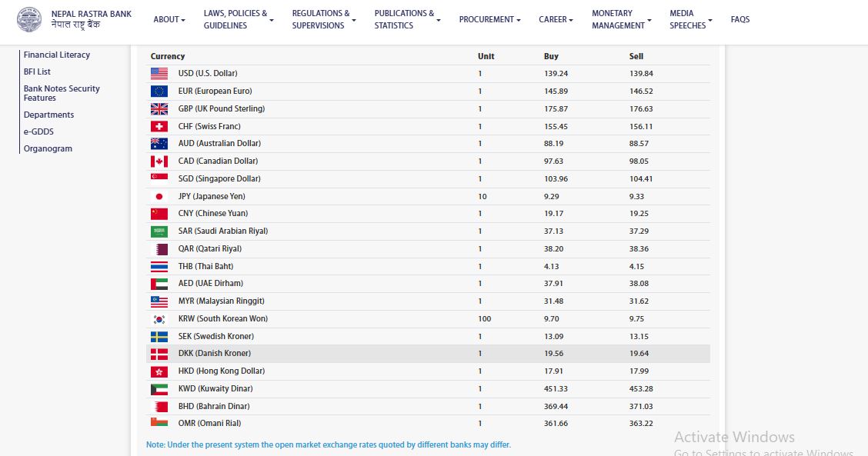Select the EUR (European Euro) row label
This screenshot has width=868, height=456.
tap(215, 91)
